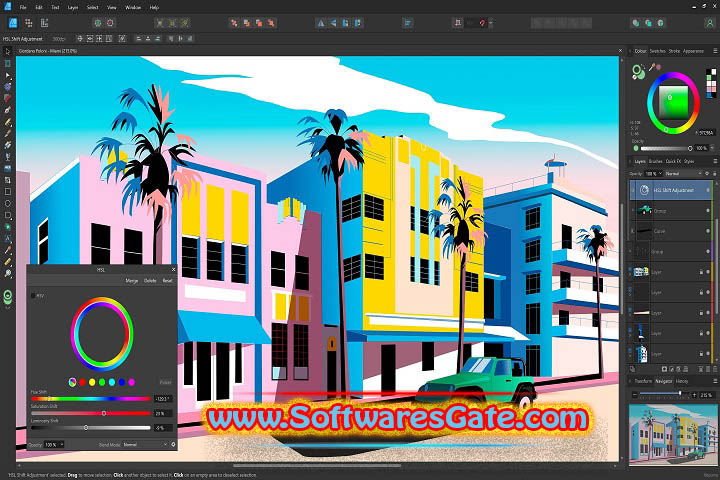The height and width of the screenshot is (480, 720).
Task: Toggle the HSV checkbox in HSL dialog
Action: click(33, 296)
